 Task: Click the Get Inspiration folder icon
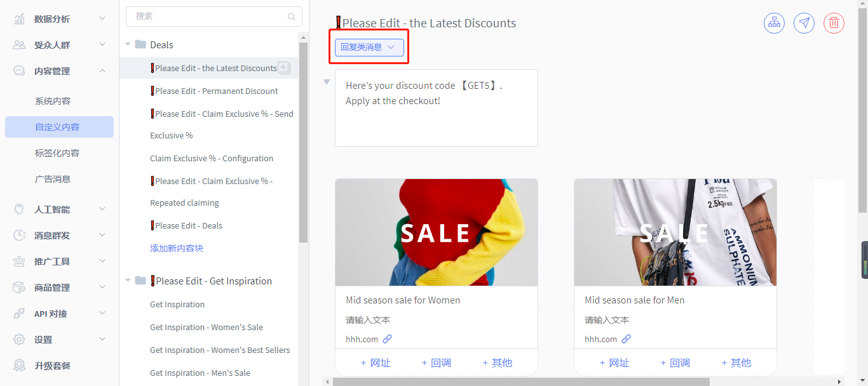(140, 281)
